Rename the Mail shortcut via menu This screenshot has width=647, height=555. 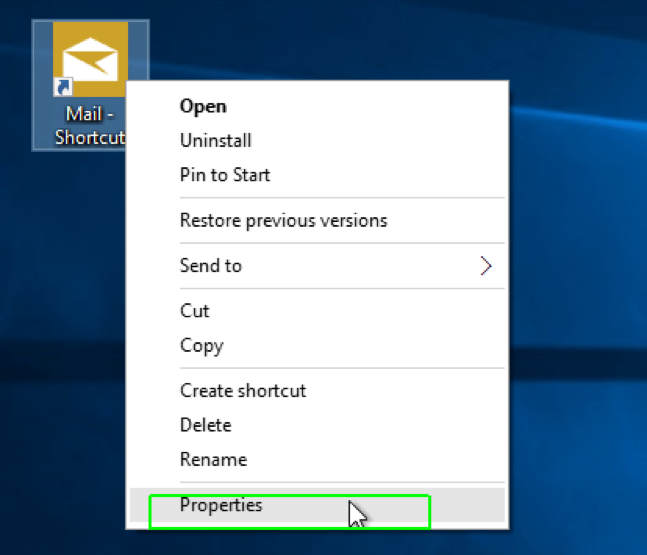213,460
